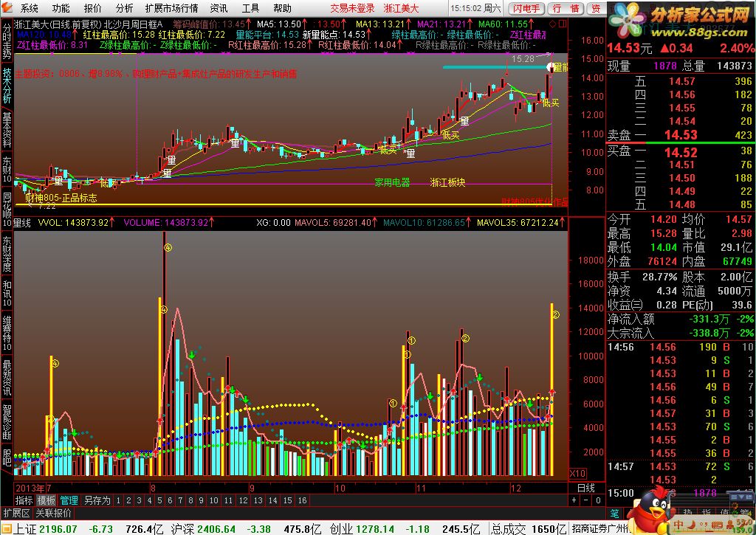
Task: Open the 帮助 menu
Action: point(282,8)
